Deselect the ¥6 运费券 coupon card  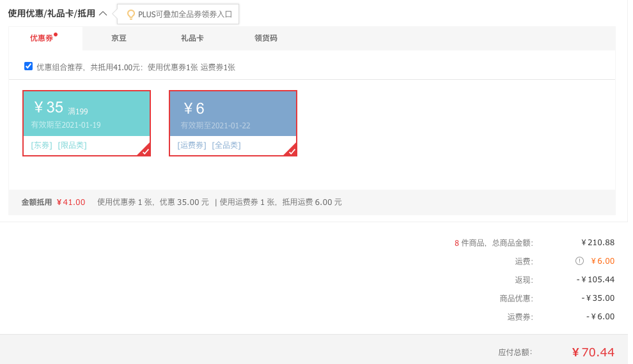[233, 123]
